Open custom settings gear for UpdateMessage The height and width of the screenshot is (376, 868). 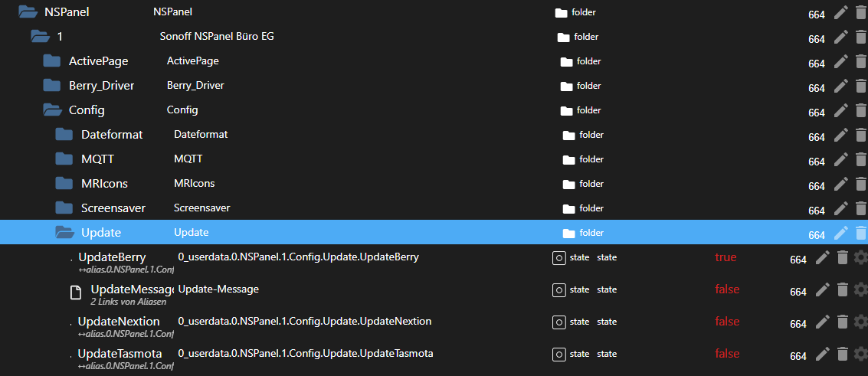click(x=860, y=289)
